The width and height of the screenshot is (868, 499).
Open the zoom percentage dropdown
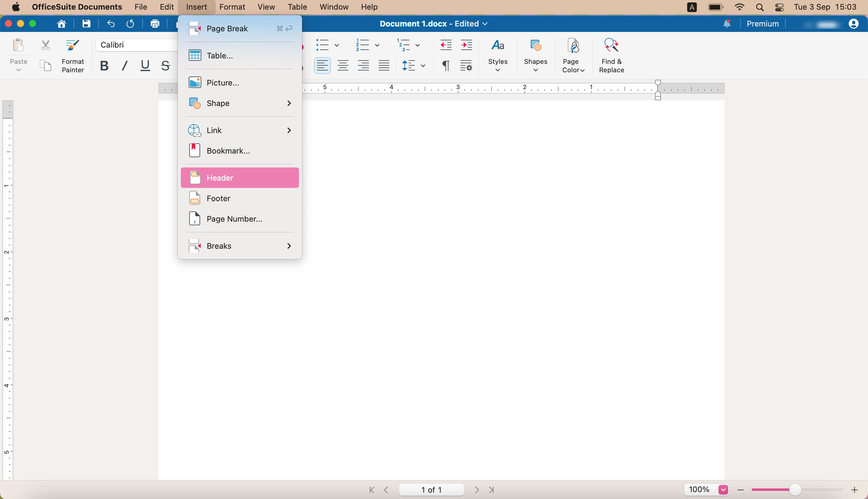[x=723, y=489]
